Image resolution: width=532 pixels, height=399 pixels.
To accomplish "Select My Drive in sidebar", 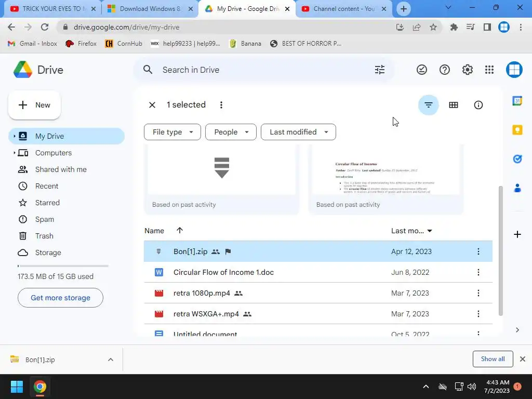I will pos(66,136).
